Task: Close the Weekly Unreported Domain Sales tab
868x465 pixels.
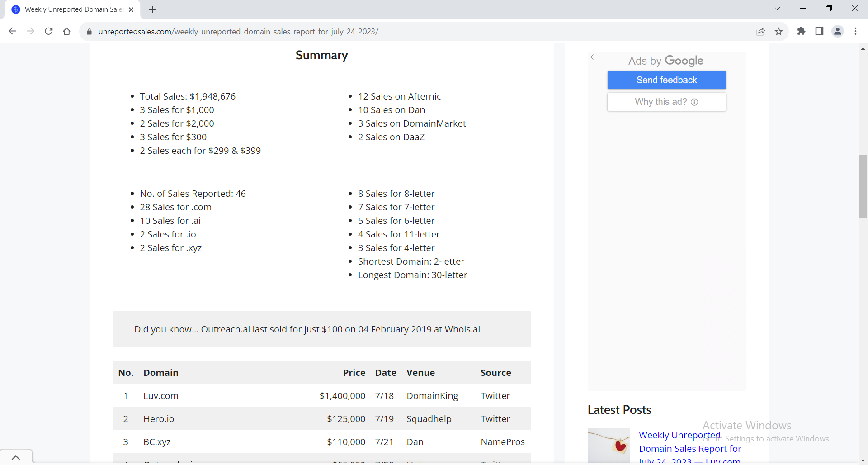Action: (x=131, y=9)
